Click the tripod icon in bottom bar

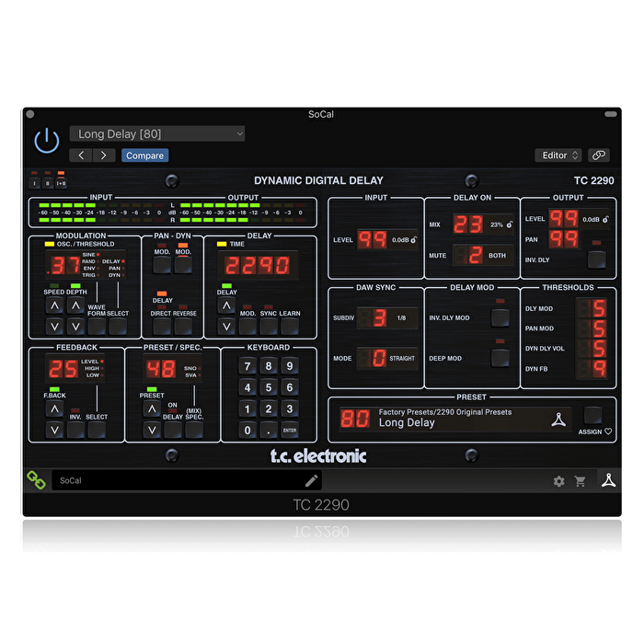tap(608, 480)
